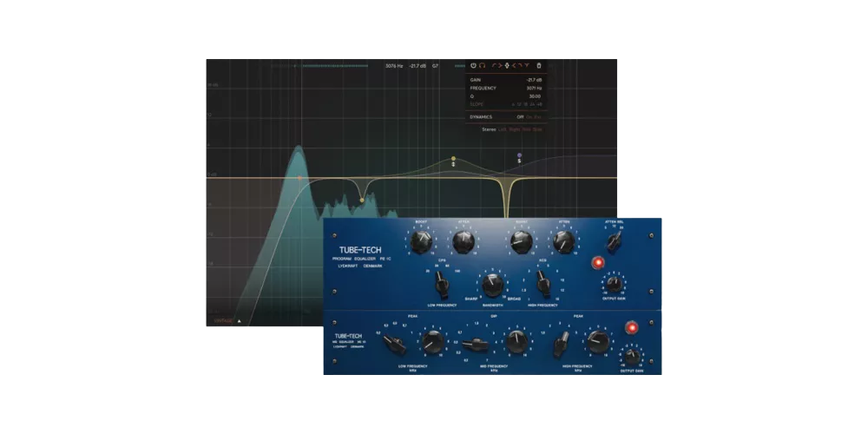Toggle the red power lamp on PE 1C

click(598, 262)
